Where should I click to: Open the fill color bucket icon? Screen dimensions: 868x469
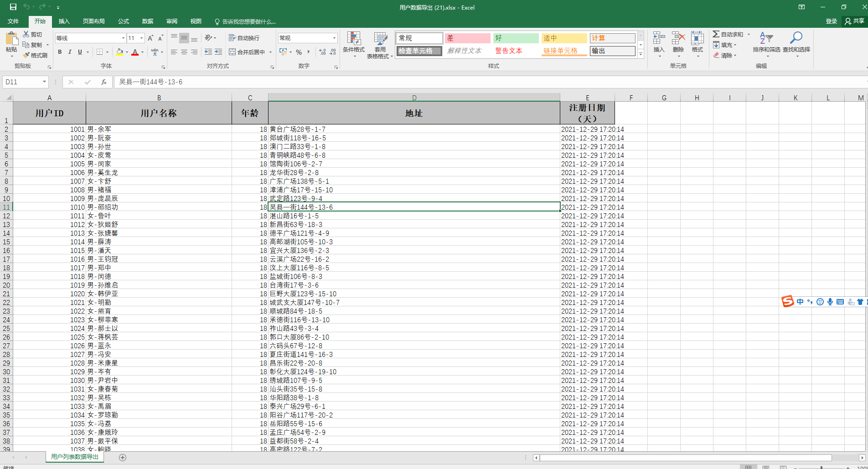pyautogui.click(x=119, y=52)
